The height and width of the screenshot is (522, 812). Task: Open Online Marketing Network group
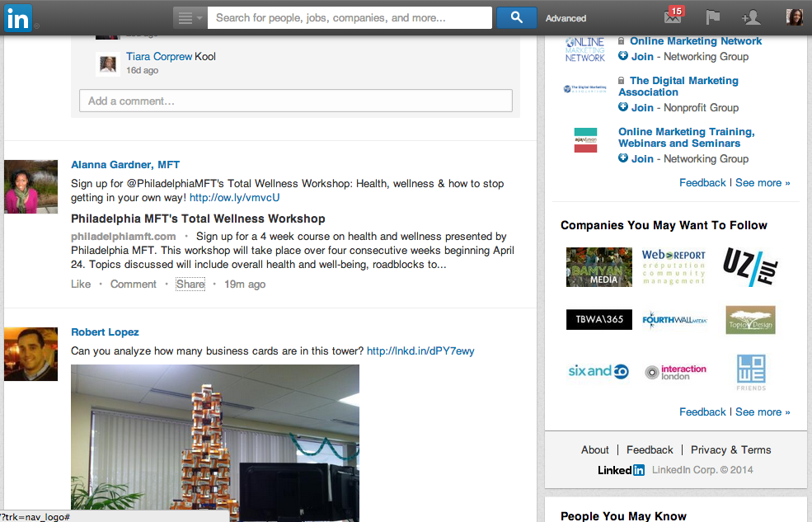pyautogui.click(x=696, y=41)
